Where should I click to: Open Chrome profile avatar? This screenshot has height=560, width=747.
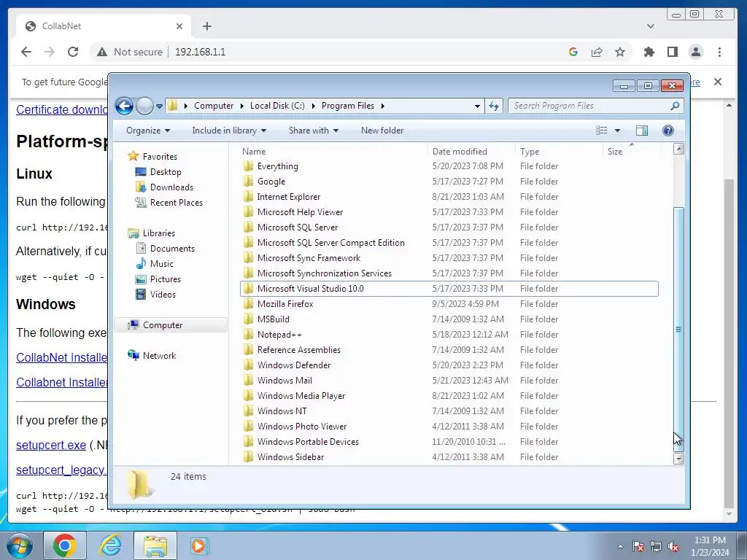tap(695, 52)
